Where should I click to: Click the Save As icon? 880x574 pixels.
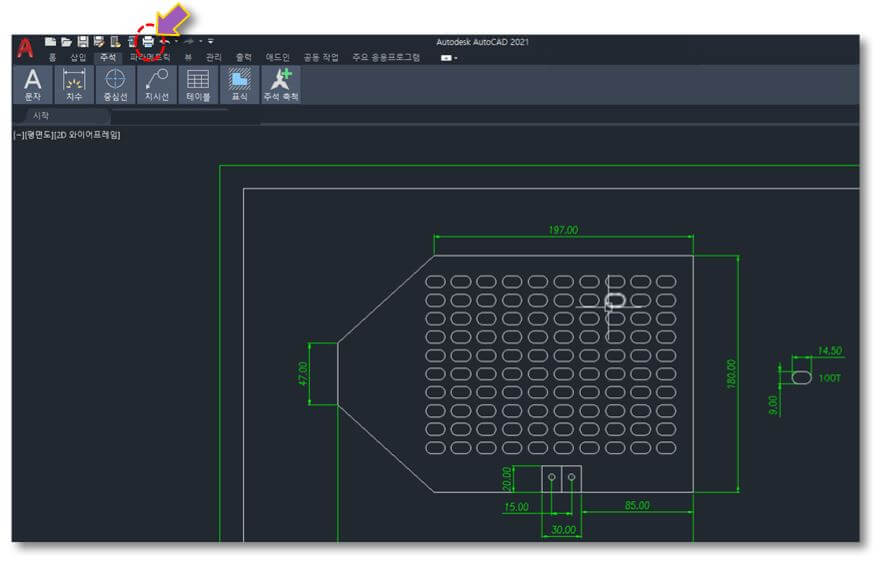point(99,42)
